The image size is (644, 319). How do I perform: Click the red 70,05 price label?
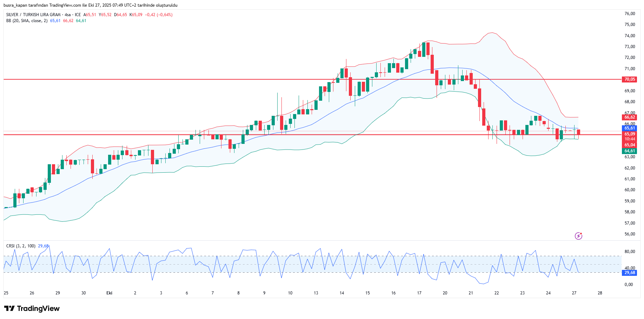tap(629, 79)
